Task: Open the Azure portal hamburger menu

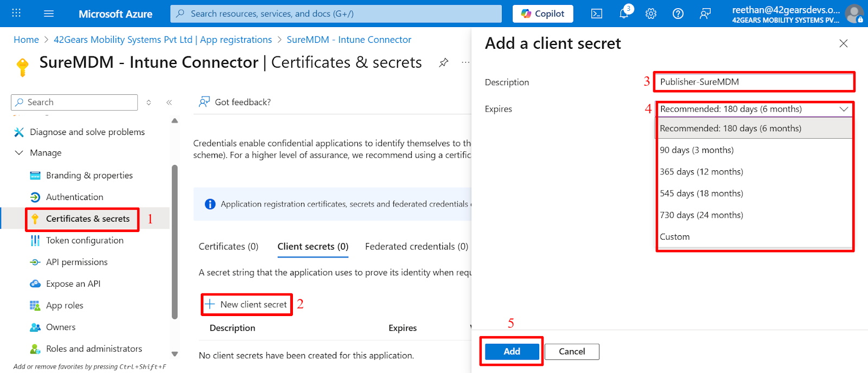Action: tap(49, 14)
